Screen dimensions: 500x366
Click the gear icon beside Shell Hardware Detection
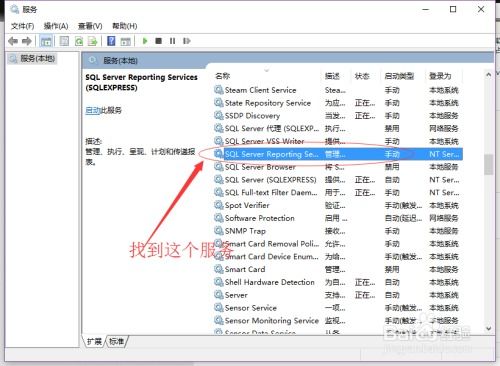coord(219,282)
